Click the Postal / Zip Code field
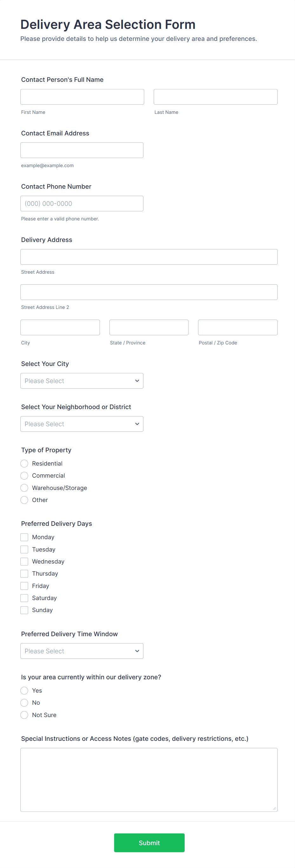This screenshot has height=868, width=295. 237,328
